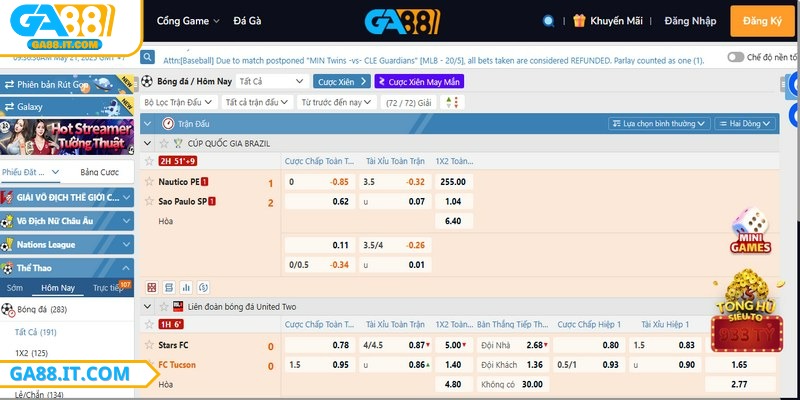Click the GA88 center header logo
Viewport: 800px width, 400px height.
[402, 21]
